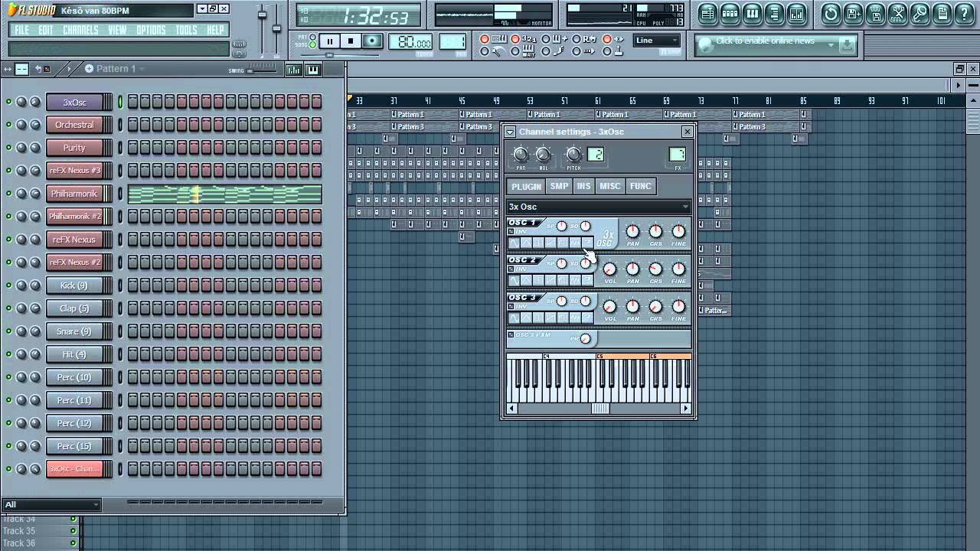Viewport: 980px width, 551px height.
Task: Open the main window title dropdown arrow
Action: 201,9
